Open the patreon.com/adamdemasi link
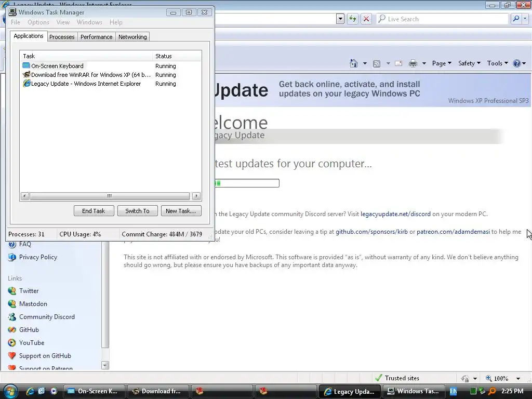Image resolution: width=532 pixels, height=399 pixels. (x=453, y=232)
